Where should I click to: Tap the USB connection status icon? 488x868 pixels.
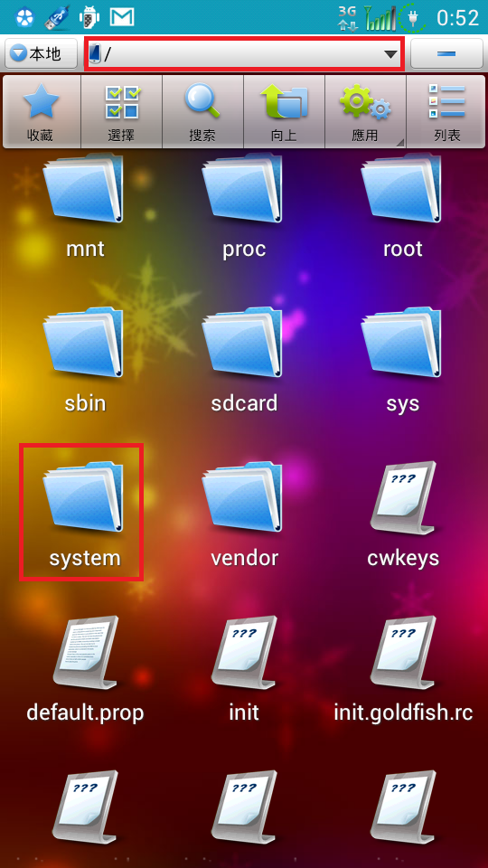click(x=56, y=17)
